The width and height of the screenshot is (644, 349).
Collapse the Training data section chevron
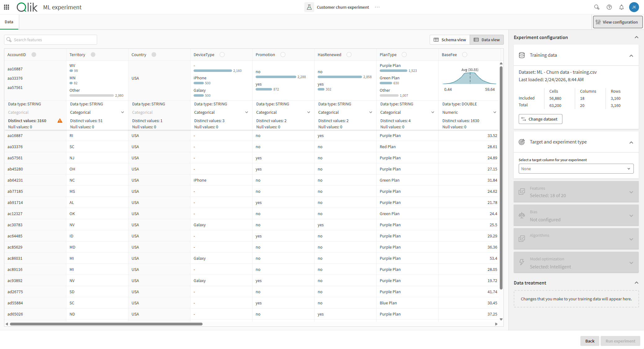(632, 56)
